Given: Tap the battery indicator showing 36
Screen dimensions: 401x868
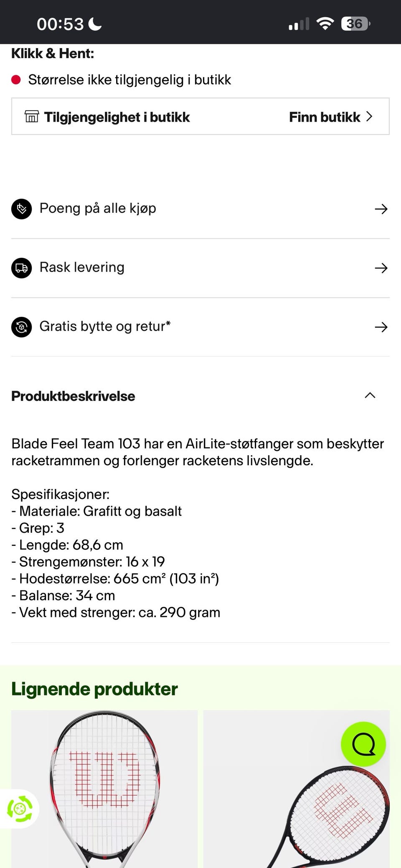Looking at the screenshot, I should tap(355, 24).
